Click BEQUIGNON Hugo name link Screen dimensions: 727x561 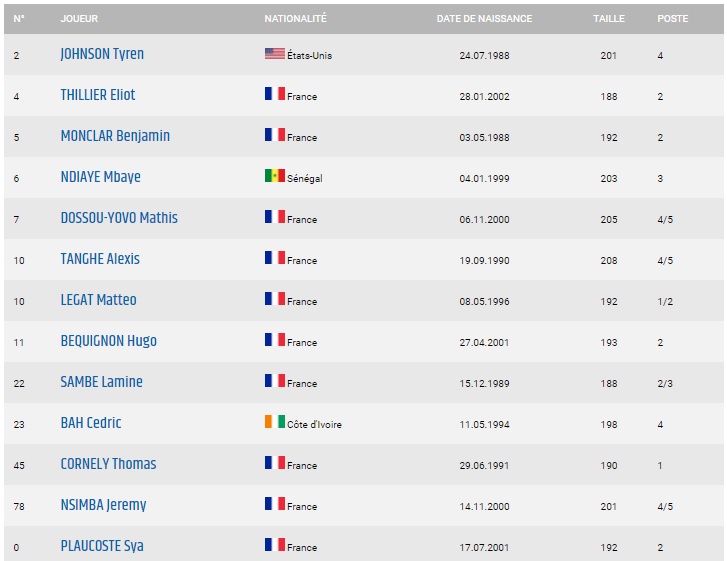pos(108,341)
